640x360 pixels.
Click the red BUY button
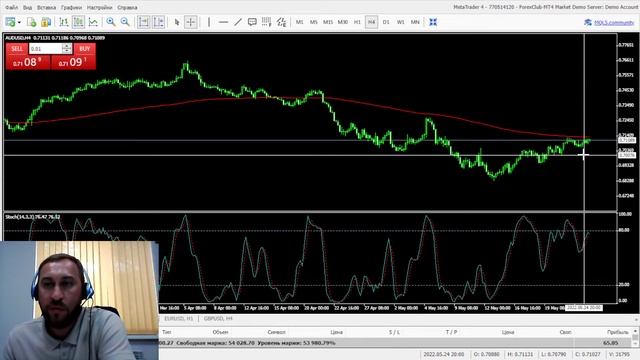[84, 49]
